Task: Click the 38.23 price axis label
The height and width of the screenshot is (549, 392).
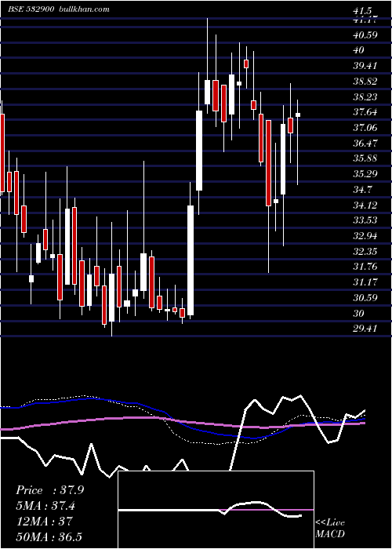Action: coord(365,97)
